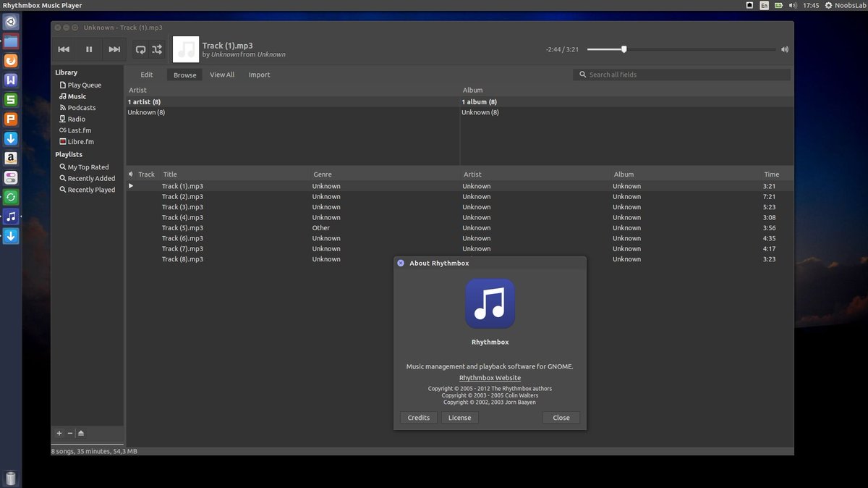Click the Album header of the browser pane
Image resolution: width=868 pixels, height=488 pixels.
click(626, 91)
